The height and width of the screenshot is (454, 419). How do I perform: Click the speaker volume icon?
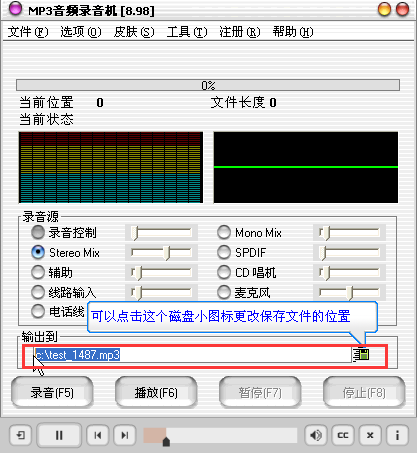tap(316, 435)
